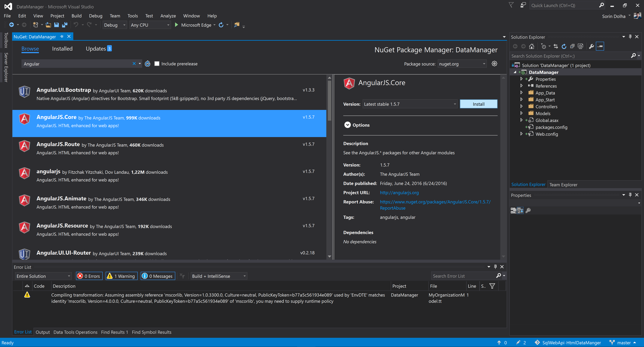Click the Search Error List field
Image resolution: width=644 pixels, height=347 pixels.
(x=464, y=276)
